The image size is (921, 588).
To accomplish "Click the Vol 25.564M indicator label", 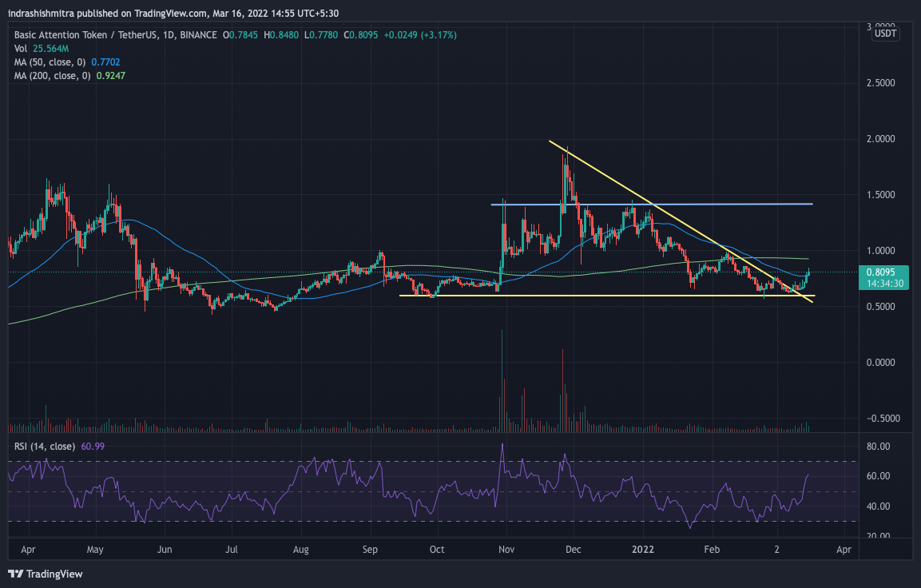I will click(x=38, y=49).
